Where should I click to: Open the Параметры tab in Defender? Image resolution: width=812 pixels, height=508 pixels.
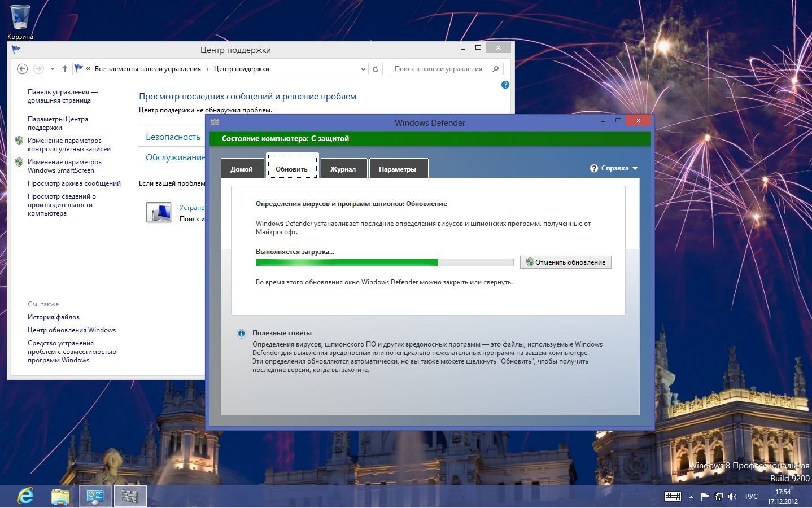[398, 169]
